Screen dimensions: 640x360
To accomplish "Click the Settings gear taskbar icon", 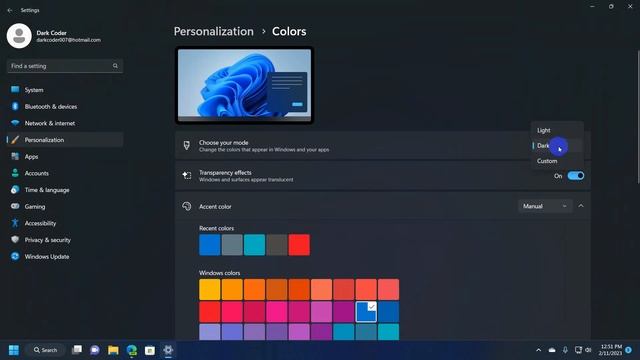I will coord(168,350).
